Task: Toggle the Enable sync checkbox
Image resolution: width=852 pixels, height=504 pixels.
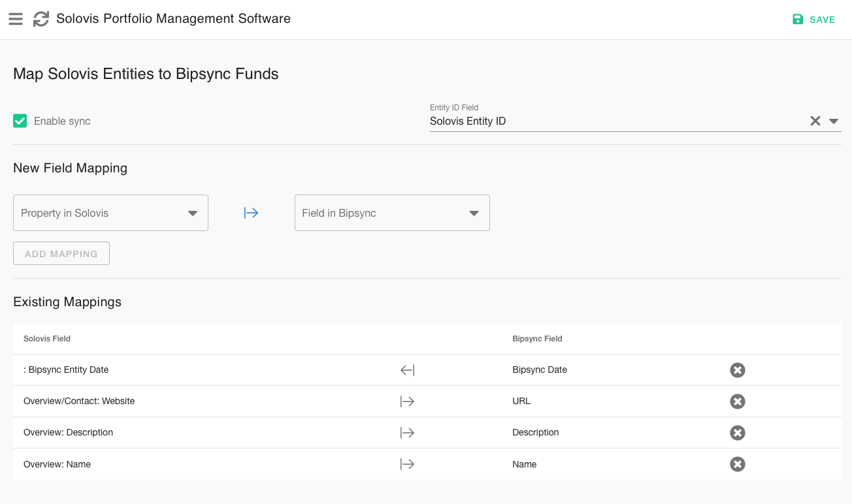Action: [x=20, y=121]
